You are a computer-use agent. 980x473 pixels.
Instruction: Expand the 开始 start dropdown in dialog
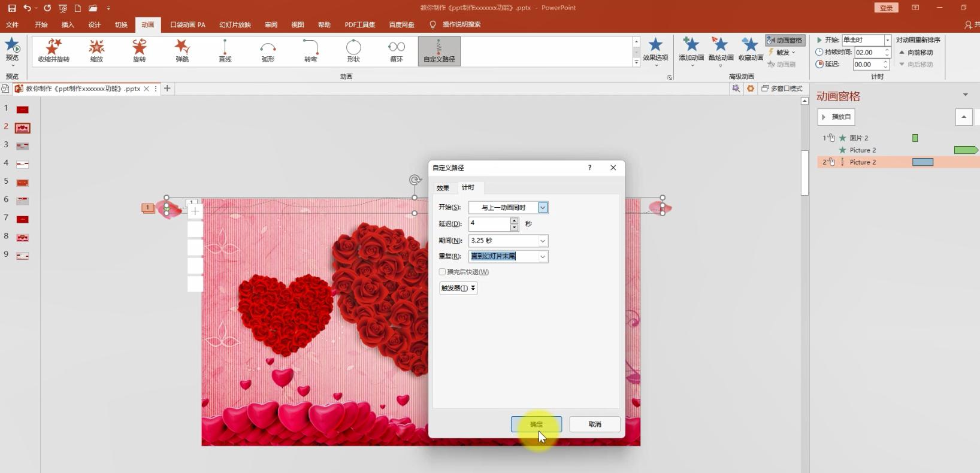(543, 207)
